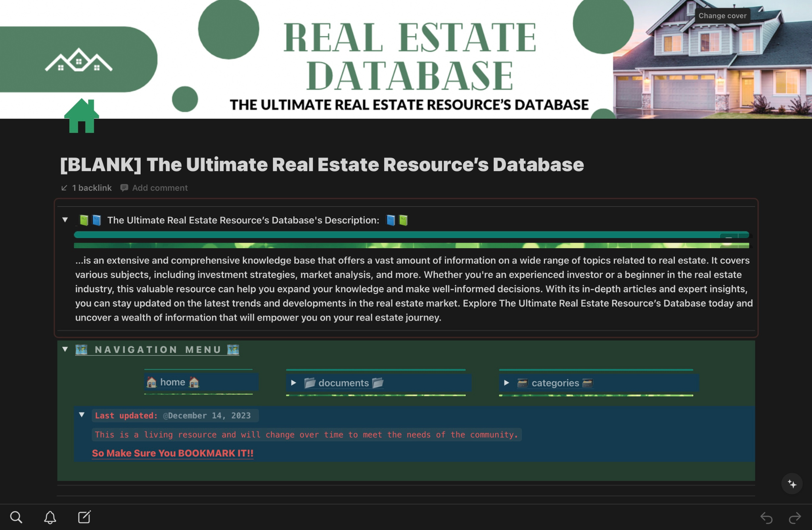This screenshot has height=530, width=812.
Task: Open search with the magnifier icon
Action: [16, 517]
